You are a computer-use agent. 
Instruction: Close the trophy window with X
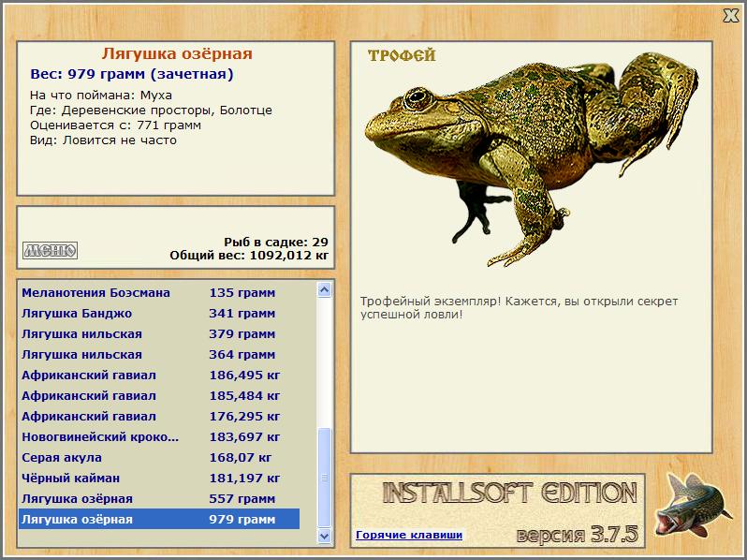(x=730, y=16)
